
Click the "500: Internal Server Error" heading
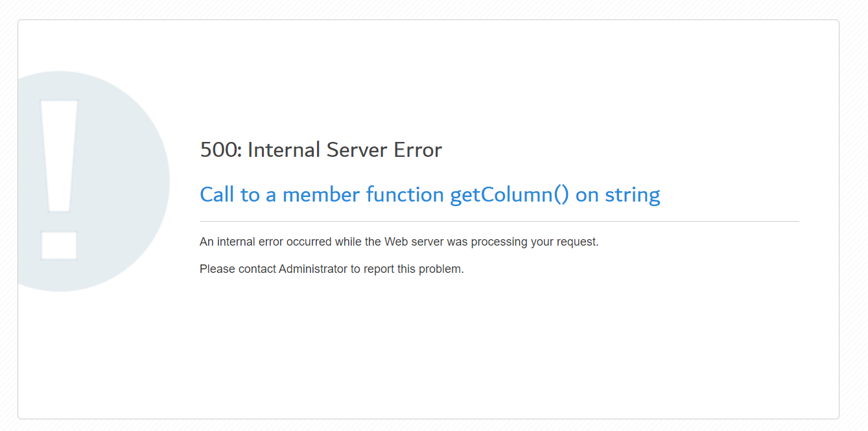click(321, 150)
